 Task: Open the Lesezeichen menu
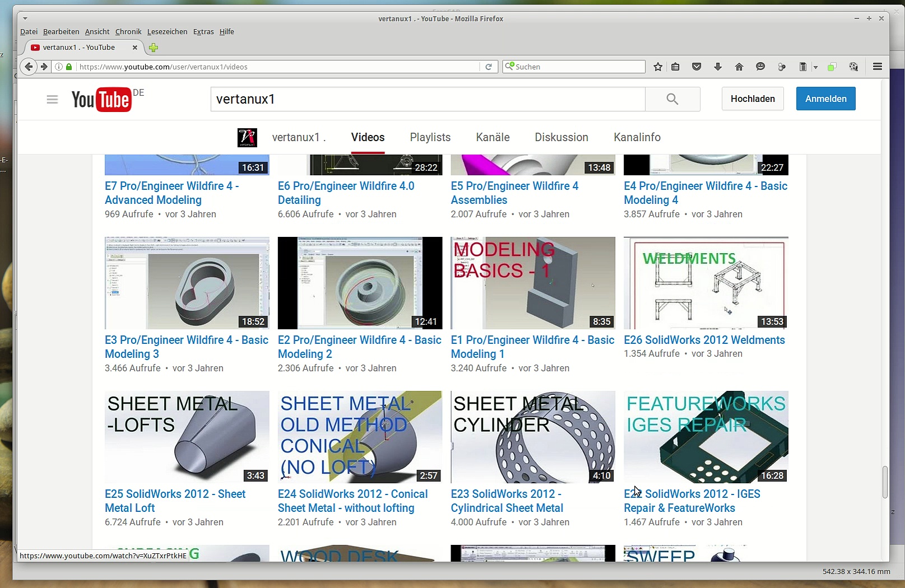(x=167, y=32)
